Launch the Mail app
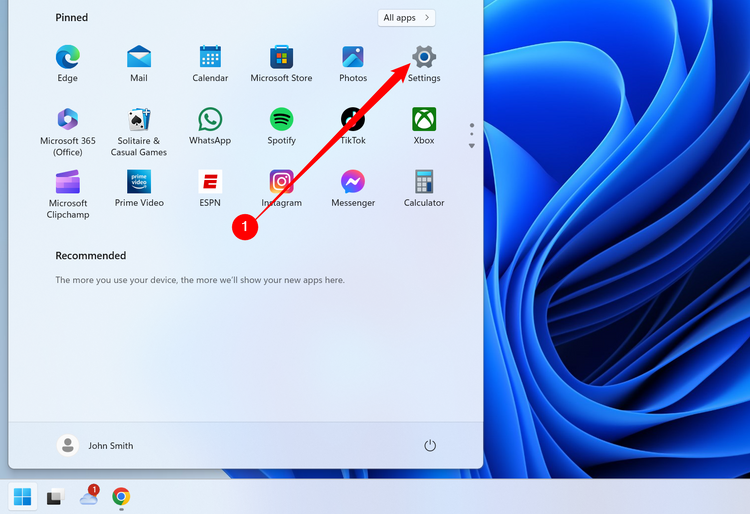 point(139,64)
